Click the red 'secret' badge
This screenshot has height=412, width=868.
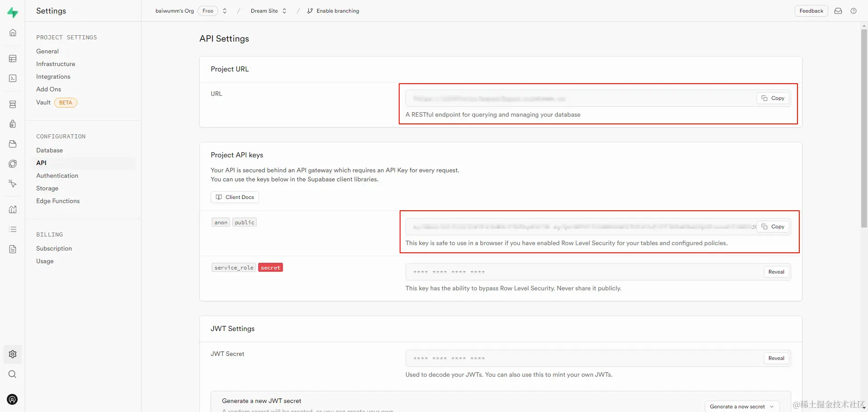tap(270, 268)
